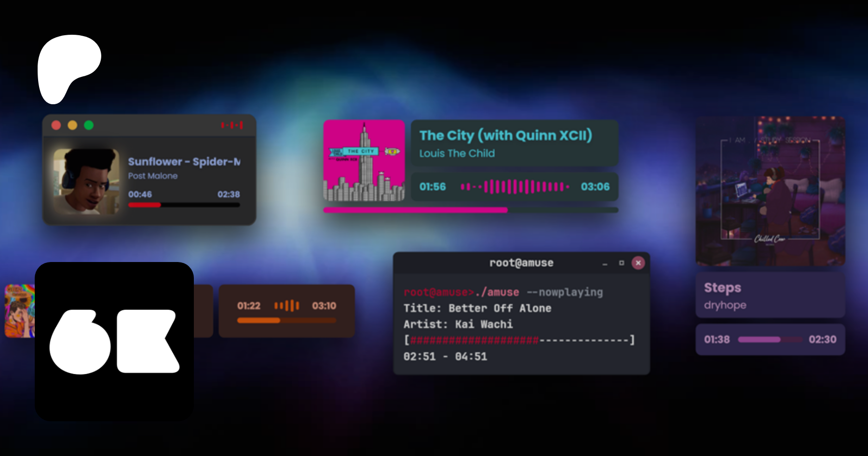Click the green zoom dot on Sunflower window
Screen dimensions: 868x456
pyautogui.click(x=89, y=125)
